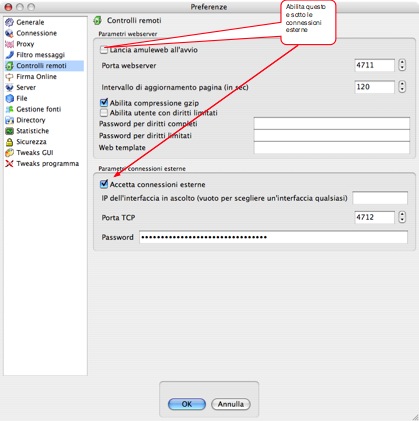This screenshot has height=421, width=419.
Task: Click the Porta webserver stepper arrows
Action: tap(402, 65)
